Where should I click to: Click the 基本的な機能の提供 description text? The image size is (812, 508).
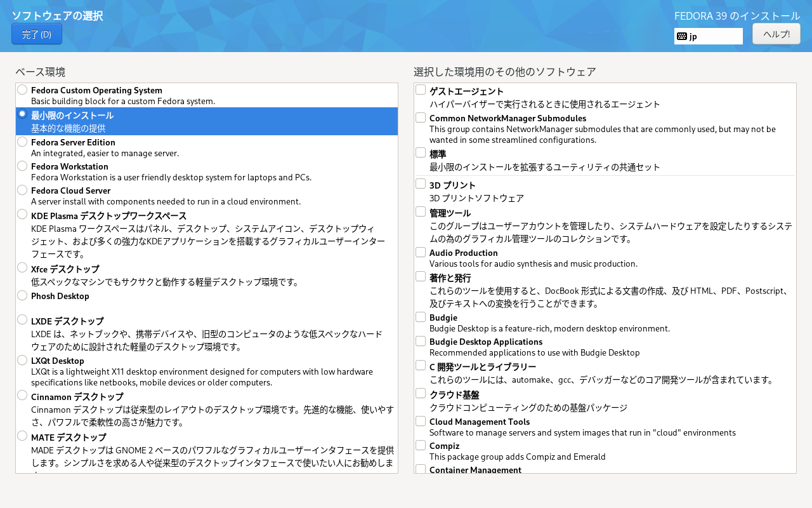coord(68,128)
